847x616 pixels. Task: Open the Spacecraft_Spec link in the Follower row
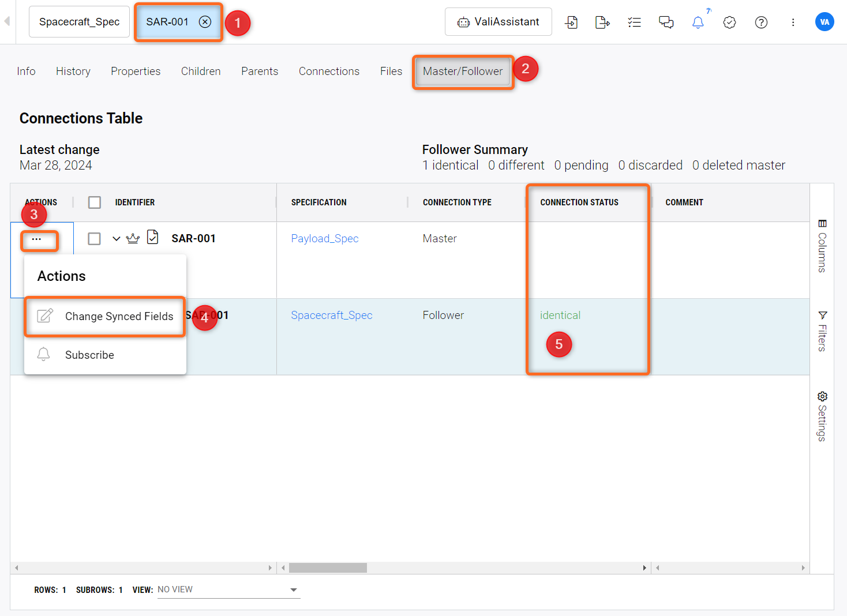pyautogui.click(x=332, y=315)
